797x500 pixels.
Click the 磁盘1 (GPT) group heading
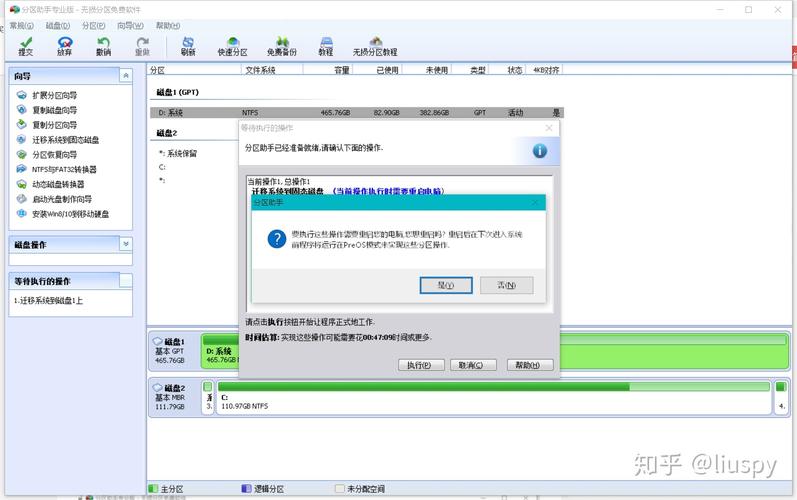(177, 92)
